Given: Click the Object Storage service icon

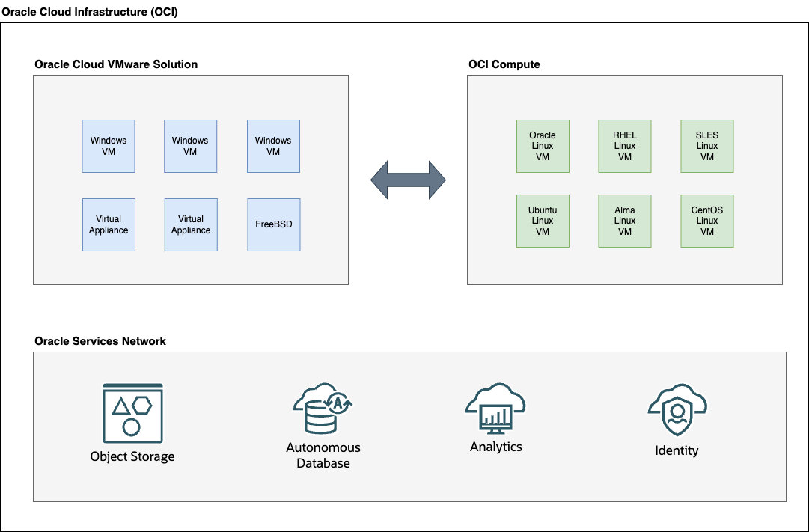Looking at the screenshot, I should pyautogui.click(x=132, y=413).
